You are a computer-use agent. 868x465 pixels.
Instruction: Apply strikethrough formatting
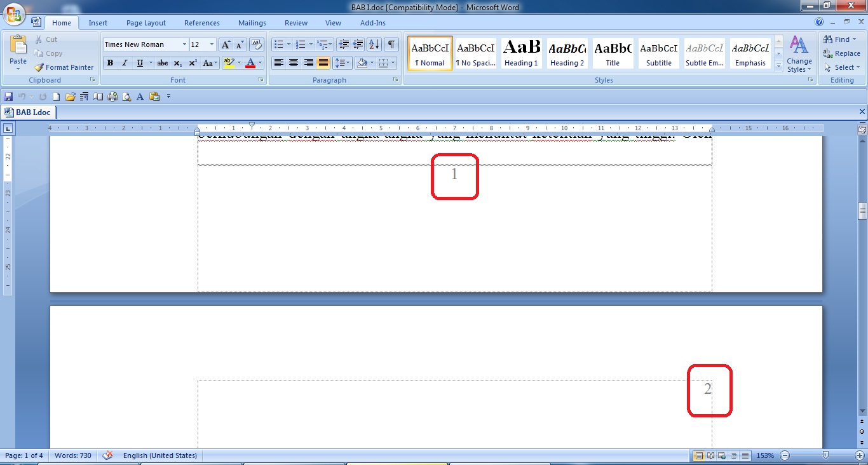click(x=163, y=63)
